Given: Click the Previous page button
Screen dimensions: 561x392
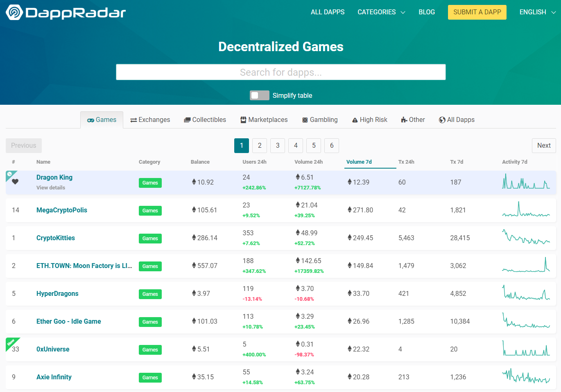Looking at the screenshot, I should click(24, 146).
